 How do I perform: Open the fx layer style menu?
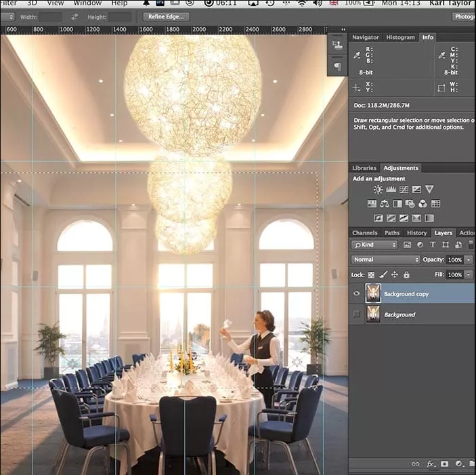point(430,463)
